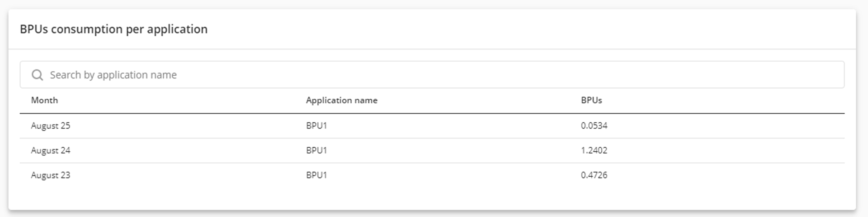868x217 pixels.
Task: Select the August 25 month cell
Action: [x=51, y=125]
